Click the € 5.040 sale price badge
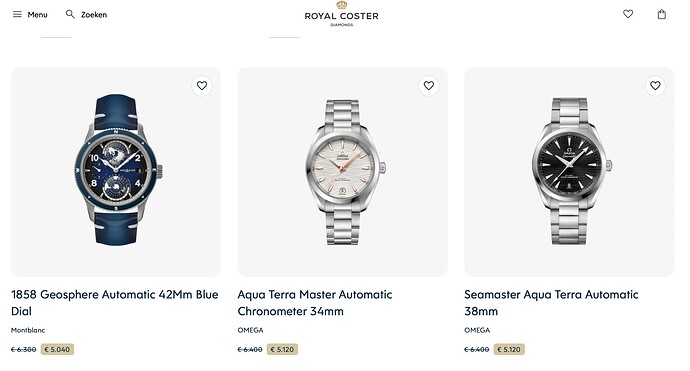 pos(57,349)
